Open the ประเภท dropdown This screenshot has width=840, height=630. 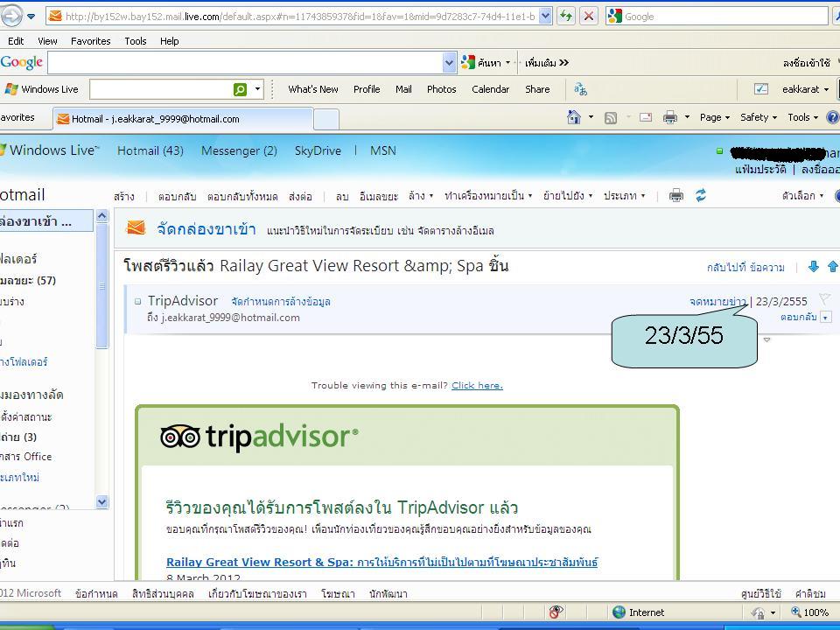tap(624, 196)
